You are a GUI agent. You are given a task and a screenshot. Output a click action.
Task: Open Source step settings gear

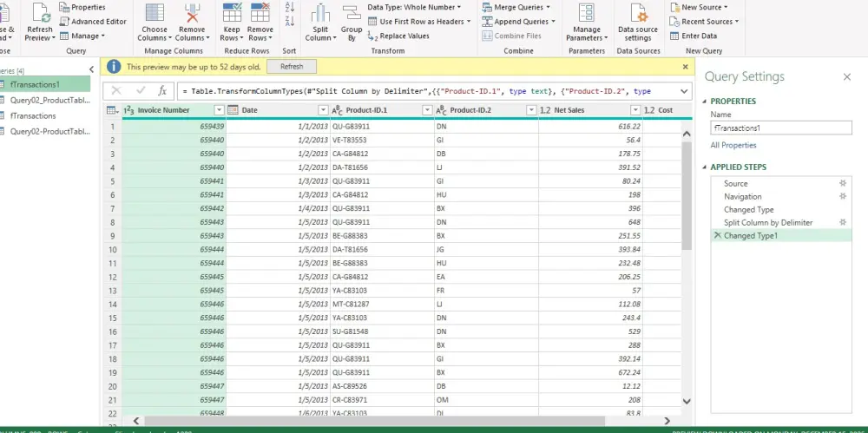843,183
